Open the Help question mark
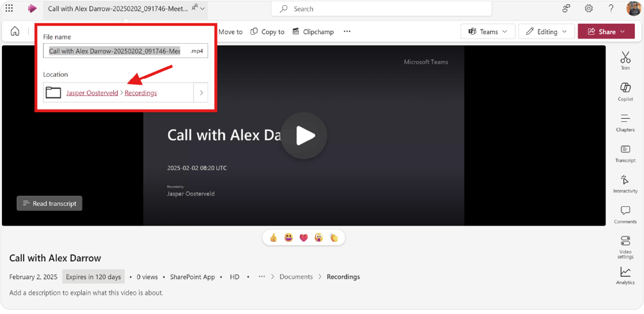644x314 pixels. pos(611,8)
